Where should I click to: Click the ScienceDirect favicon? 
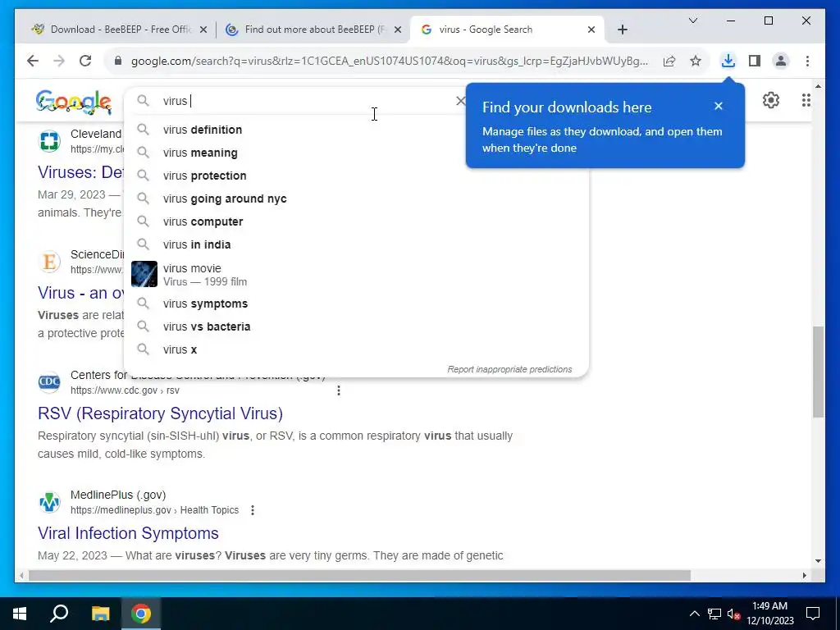(49, 262)
